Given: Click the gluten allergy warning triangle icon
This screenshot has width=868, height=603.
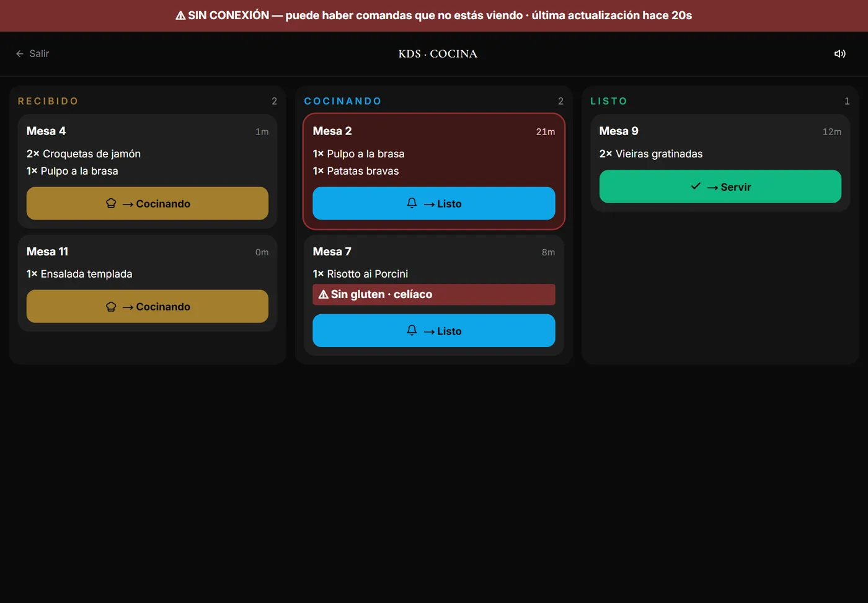Looking at the screenshot, I should pos(324,294).
